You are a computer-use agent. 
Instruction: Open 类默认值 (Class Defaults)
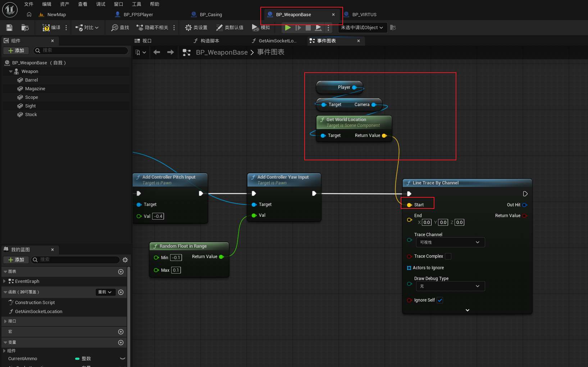tap(230, 28)
